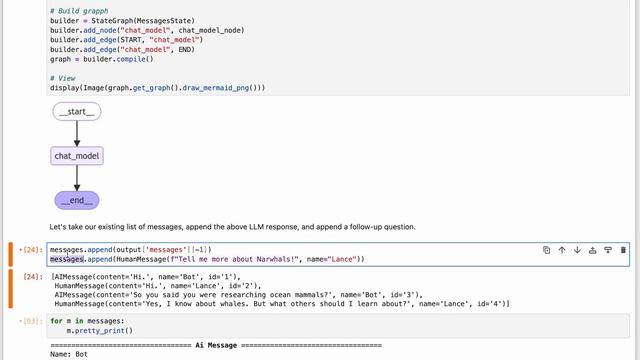This screenshot has height=360, width=640.
Task: Select the markdown text about follow-up question
Action: tap(232, 227)
